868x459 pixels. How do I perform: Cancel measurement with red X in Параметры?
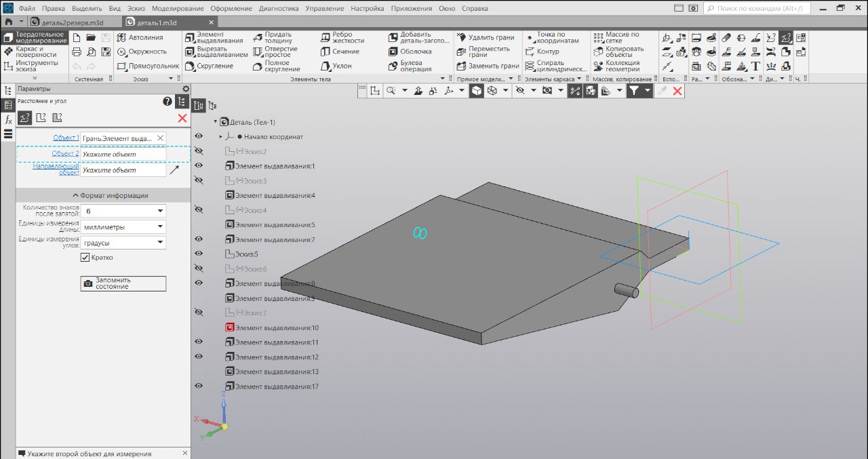pyautogui.click(x=182, y=118)
